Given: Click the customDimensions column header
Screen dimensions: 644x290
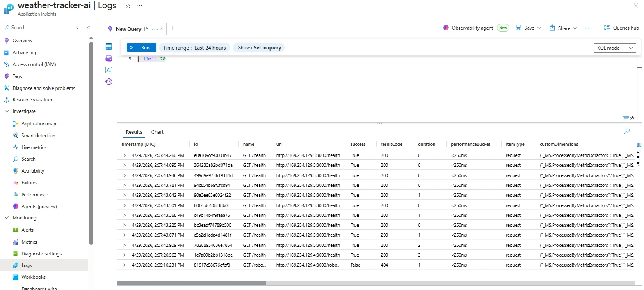Looking at the screenshot, I should (x=559, y=144).
